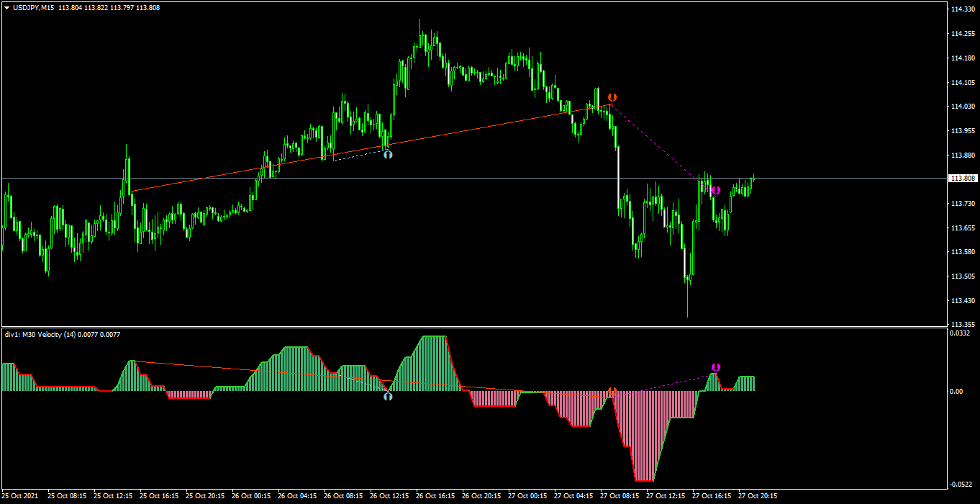Click the 26 Oct 12:15 time axis label
This screenshot has width=980, height=504.
(389, 496)
